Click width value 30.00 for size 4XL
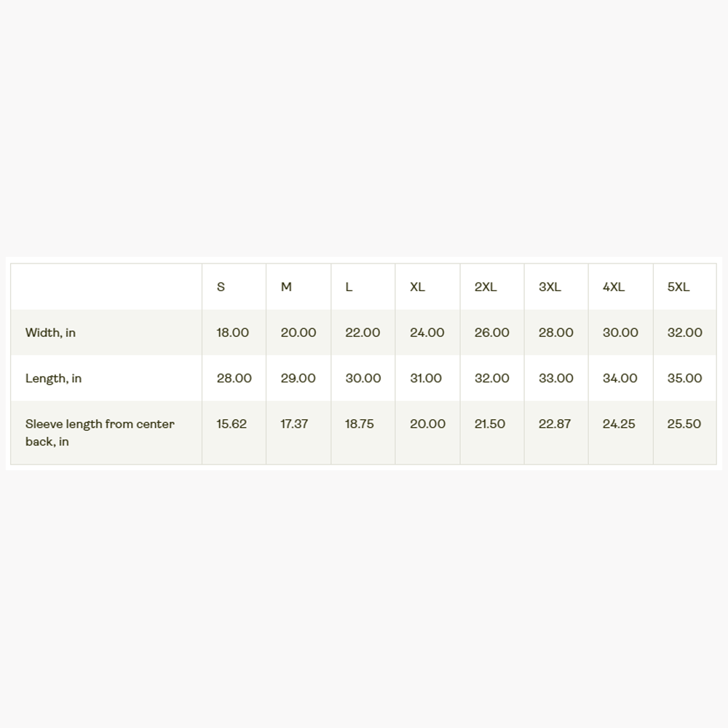The width and height of the screenshot is (728, 728). [620, 333]
